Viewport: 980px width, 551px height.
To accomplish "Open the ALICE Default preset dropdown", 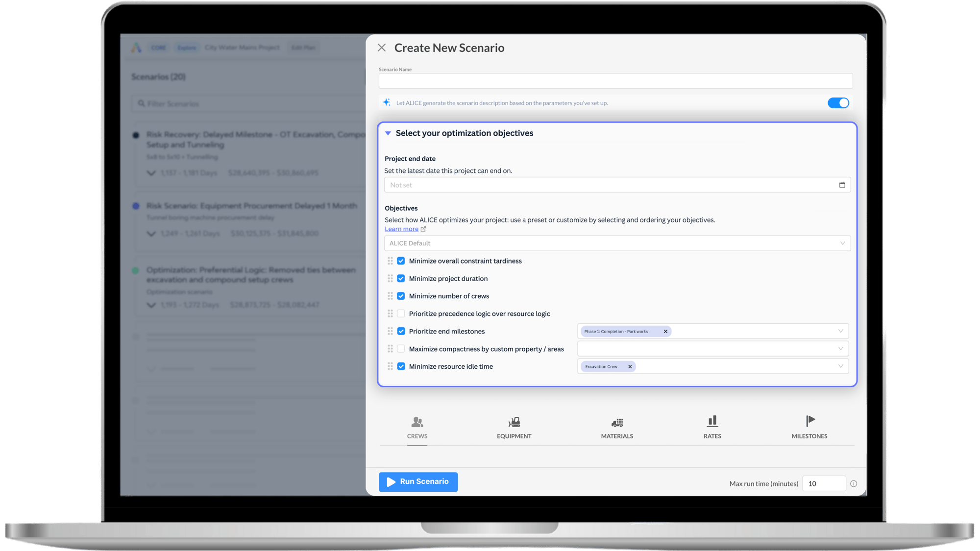I will pos(616,243).
